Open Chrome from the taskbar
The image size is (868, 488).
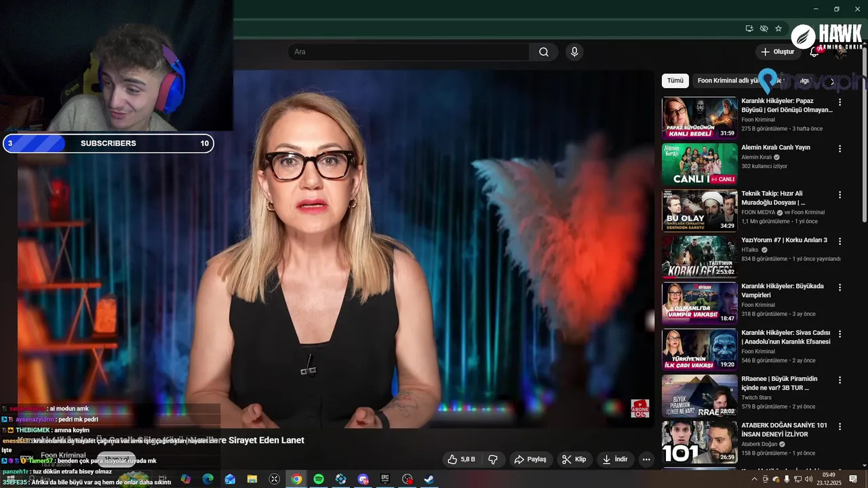pyautogui.click(x=296, y=479)
